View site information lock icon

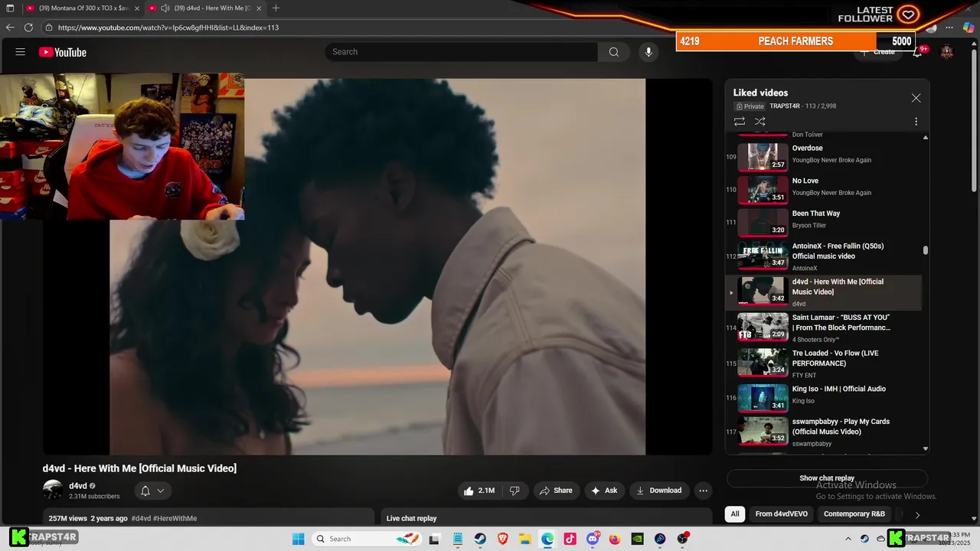click(x=49, y=28)
